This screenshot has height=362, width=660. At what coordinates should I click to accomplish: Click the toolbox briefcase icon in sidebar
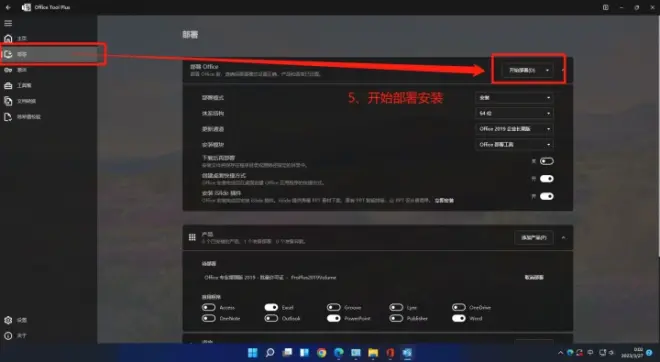(8, 85)
